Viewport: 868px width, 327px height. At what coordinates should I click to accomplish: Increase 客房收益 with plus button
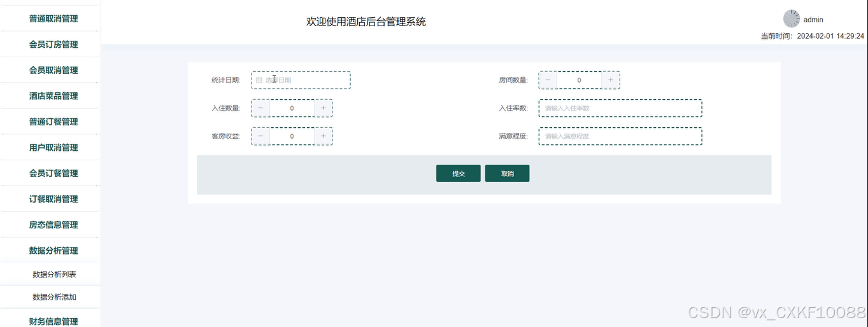pyautogui.click(x=324, y=136)
